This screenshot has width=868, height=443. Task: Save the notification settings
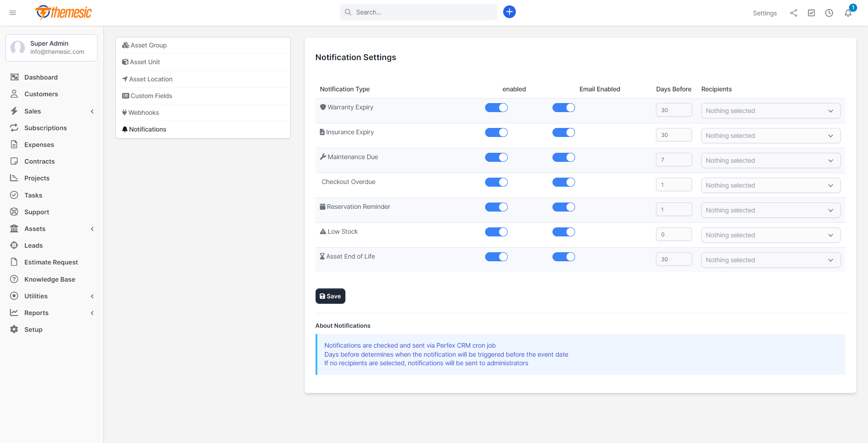[x=330, y=296]
